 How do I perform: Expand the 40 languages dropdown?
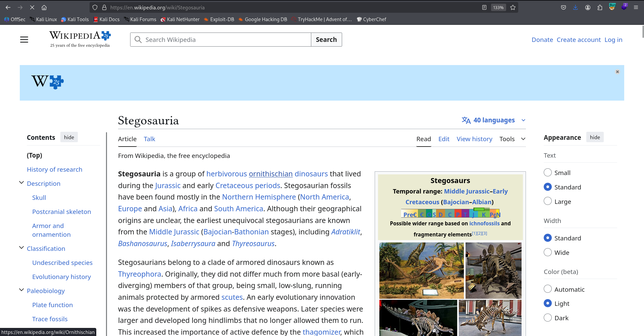pyautogui.click(x=493, y=120)
